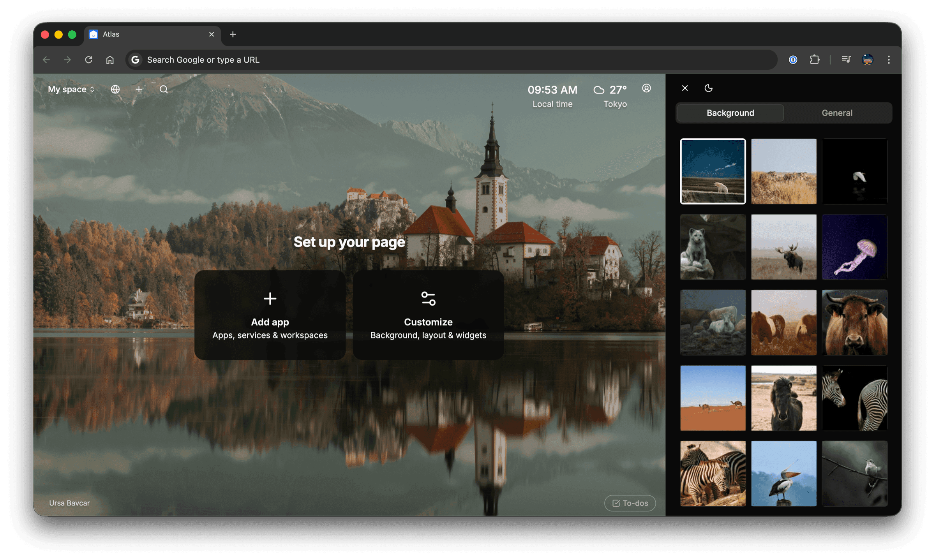
Task: Open the media controls toolbar icon
Action: pos(846,60)
